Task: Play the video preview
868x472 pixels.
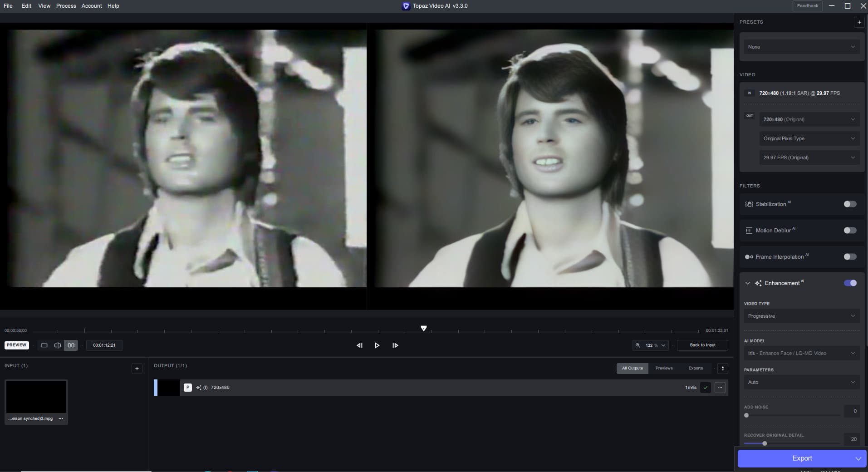Action: pyautogui.click(x=377, y=345)
